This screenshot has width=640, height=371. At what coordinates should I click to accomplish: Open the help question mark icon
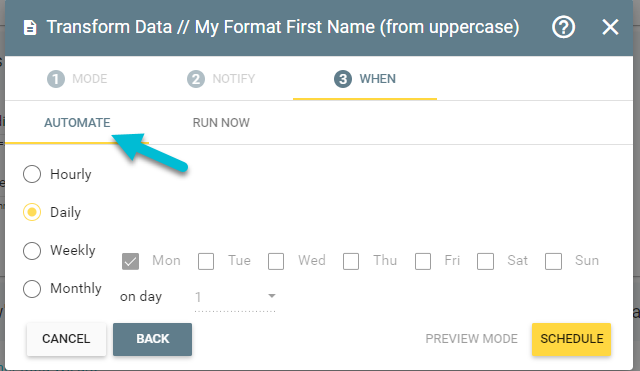pyautogui.click(x=563, y=27)
